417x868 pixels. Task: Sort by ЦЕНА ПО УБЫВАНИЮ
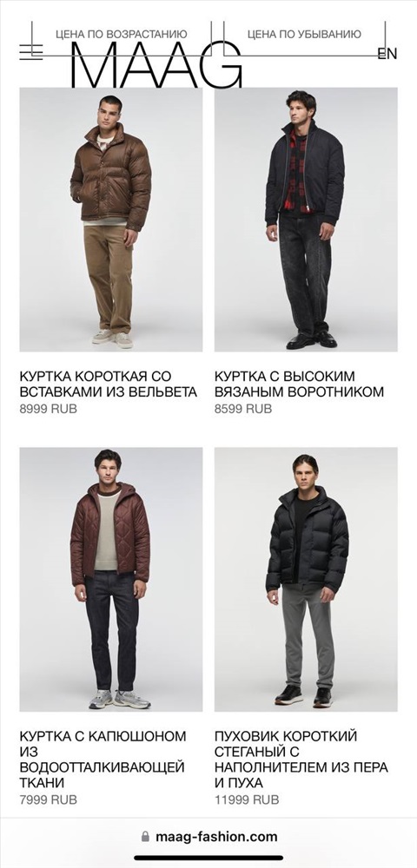pos(304,35)
